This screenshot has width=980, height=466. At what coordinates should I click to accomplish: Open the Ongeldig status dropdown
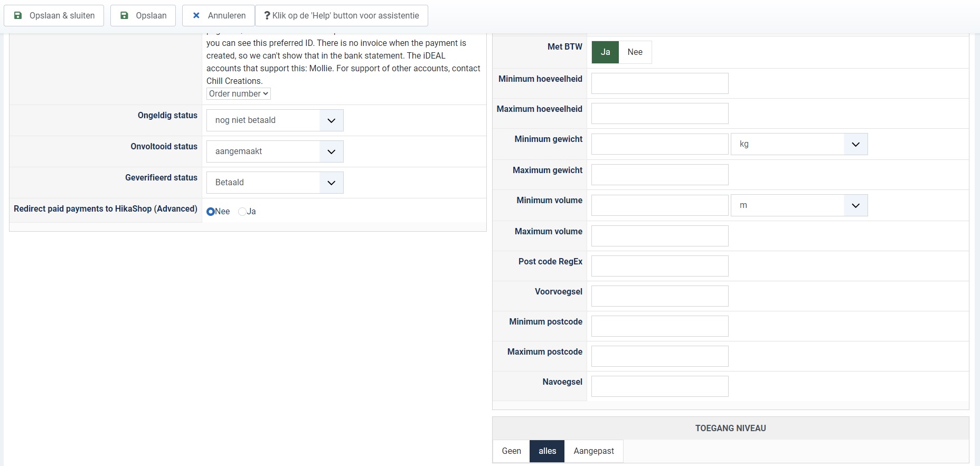tap(275, 120)
